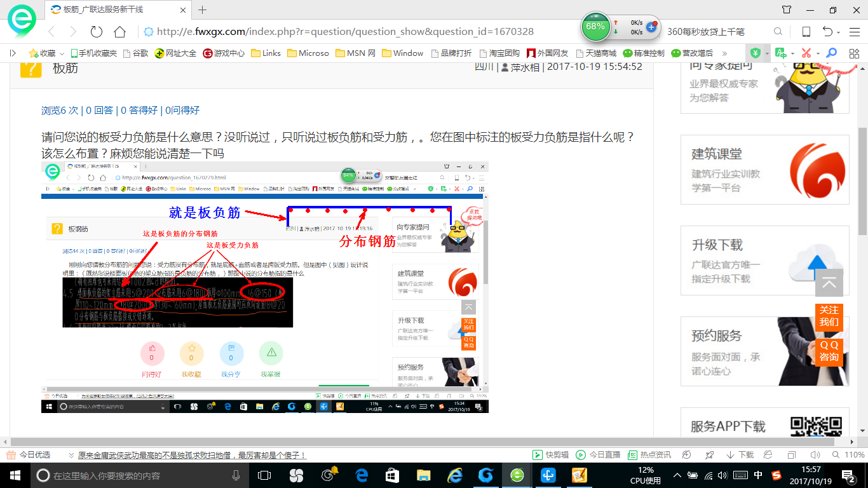Viewport: 868px width, 488px height.
Task: Reload the page with the refresh icon
Action: point(97,32)
